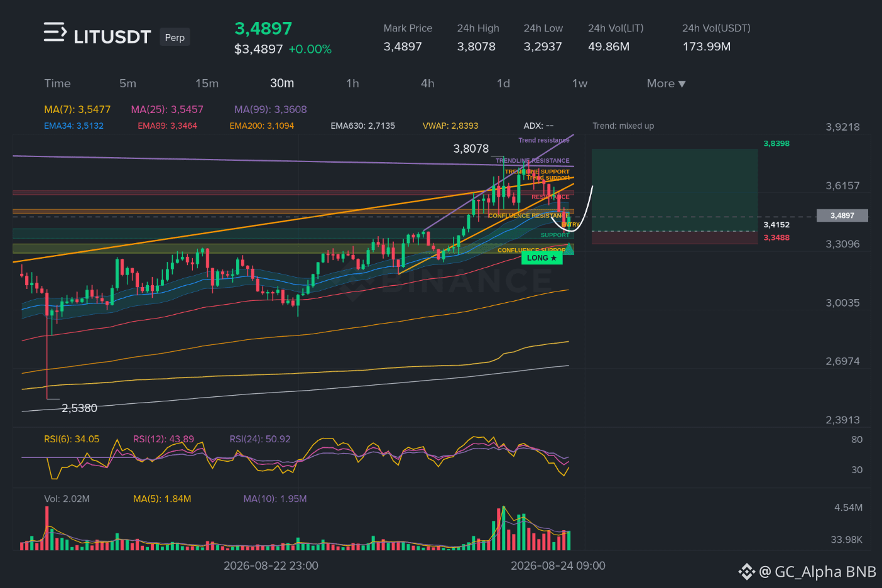Click the 24h Low value 3,2937
The image size is (882, 588).
point(543,46)
